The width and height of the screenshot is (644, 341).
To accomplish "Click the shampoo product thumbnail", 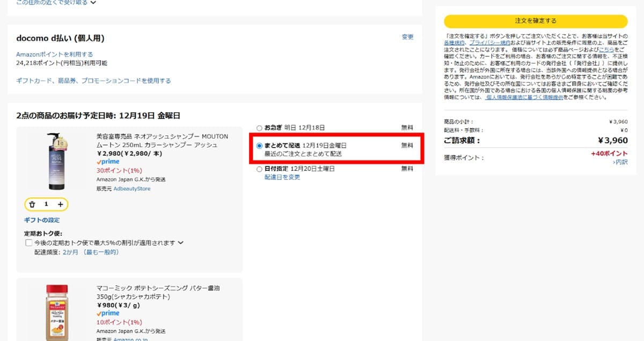I will pyautogui.click(x=56, y=161).
